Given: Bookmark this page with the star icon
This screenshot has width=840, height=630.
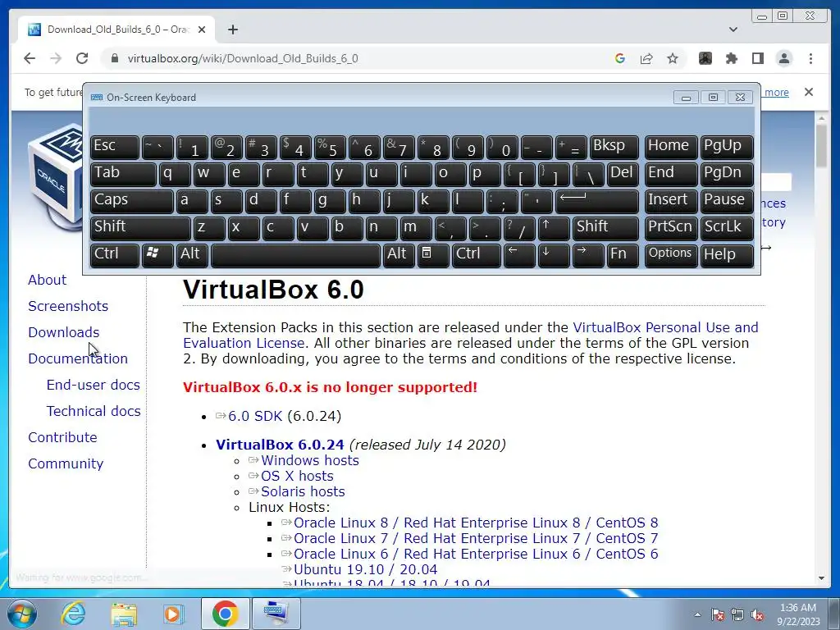Looking at the screenshot, I should [673, 58].
